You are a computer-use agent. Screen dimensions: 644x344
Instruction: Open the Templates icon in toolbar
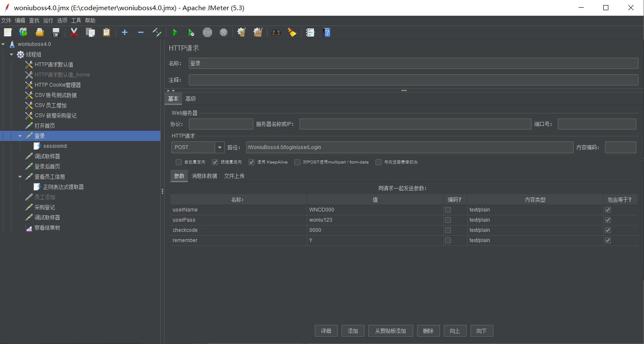tap(23, 32)
